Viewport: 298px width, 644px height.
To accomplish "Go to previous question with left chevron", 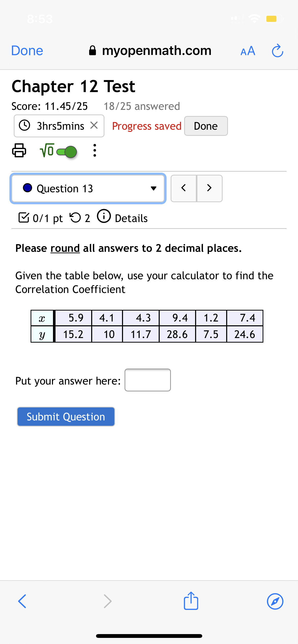I will tap(183, 188).
